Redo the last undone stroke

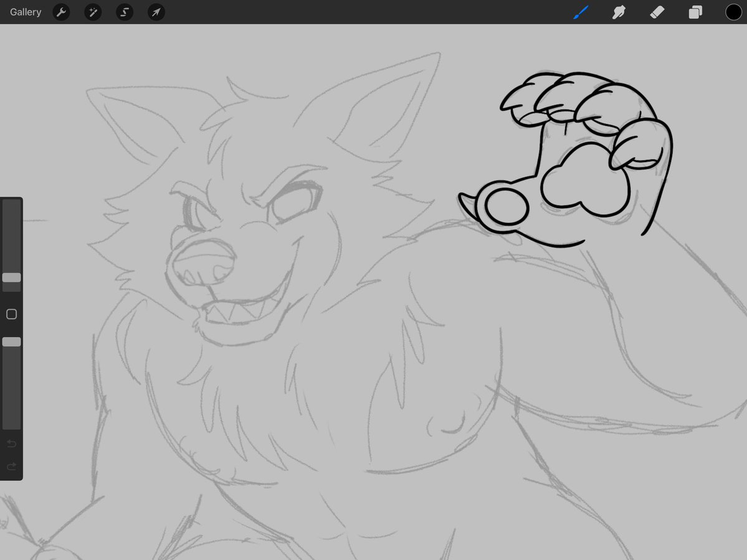tap(11, 466)
